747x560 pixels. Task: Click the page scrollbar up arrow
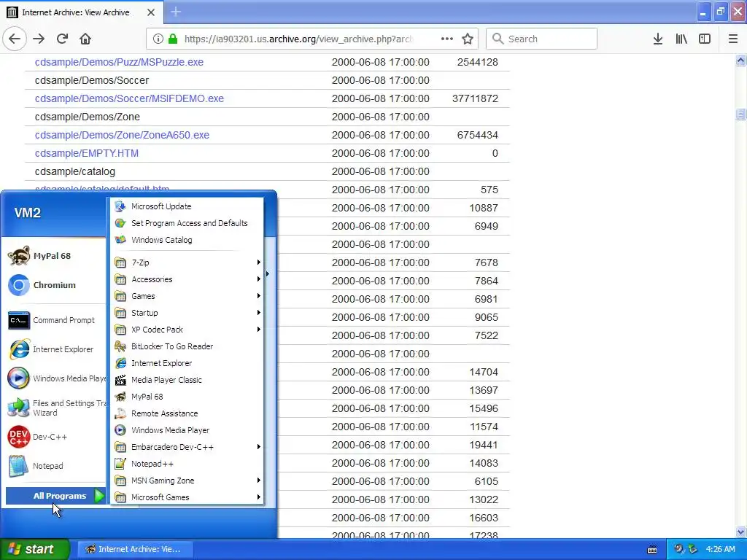[x=740, y=60]
